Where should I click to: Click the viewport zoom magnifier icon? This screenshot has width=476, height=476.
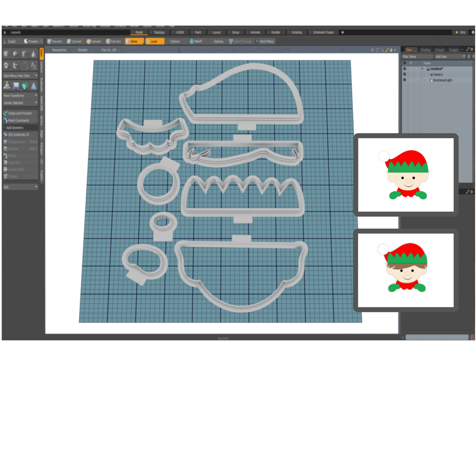pos(382,50)
